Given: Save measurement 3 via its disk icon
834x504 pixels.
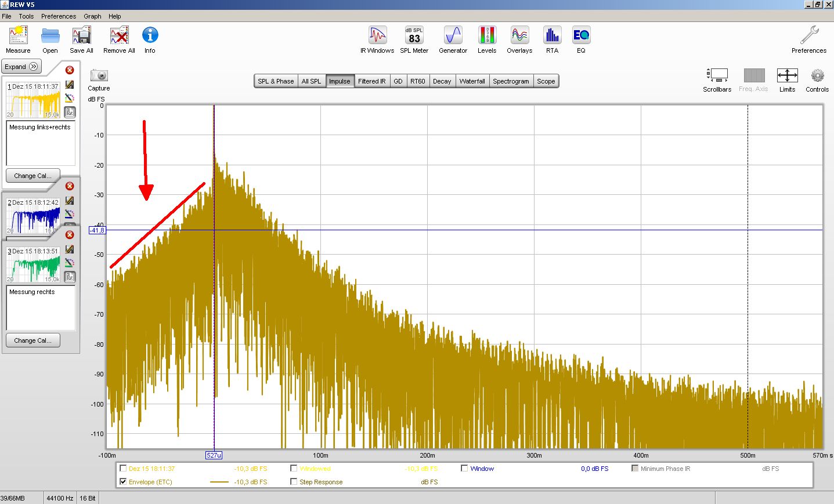Looking at the screenshot, I should coord(70,249).
